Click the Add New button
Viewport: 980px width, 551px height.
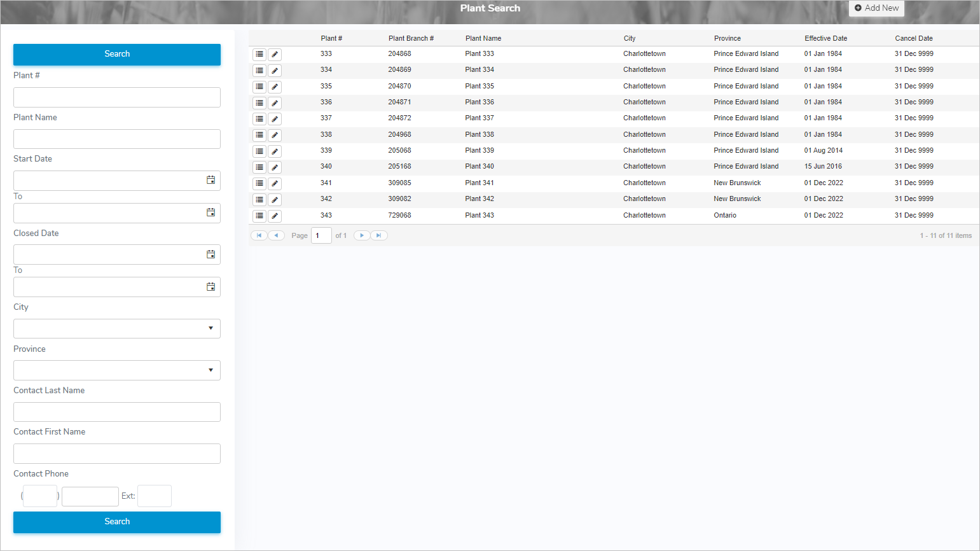pyautogui.click(x=876, y=8)
